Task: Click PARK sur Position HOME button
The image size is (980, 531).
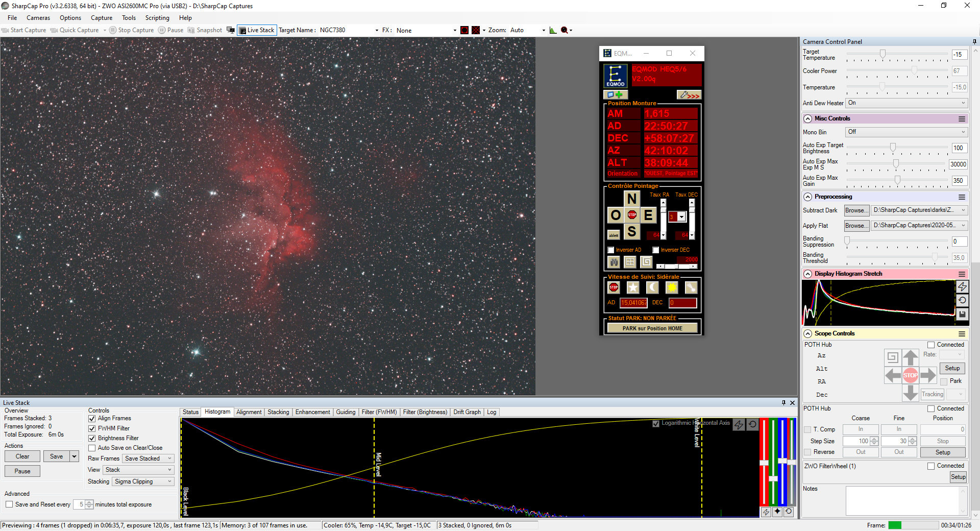Action: (652, 328)
